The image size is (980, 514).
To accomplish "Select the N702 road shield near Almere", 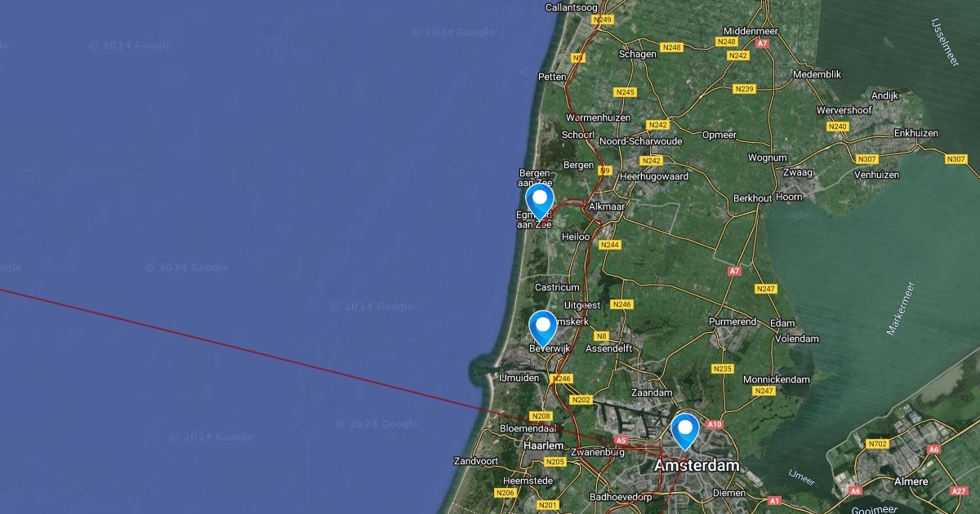I will tap(878, 444).
